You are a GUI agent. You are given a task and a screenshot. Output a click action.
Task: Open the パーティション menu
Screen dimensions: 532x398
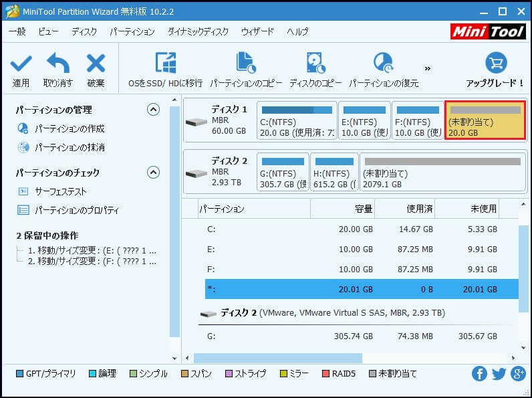tap(132, 31)
